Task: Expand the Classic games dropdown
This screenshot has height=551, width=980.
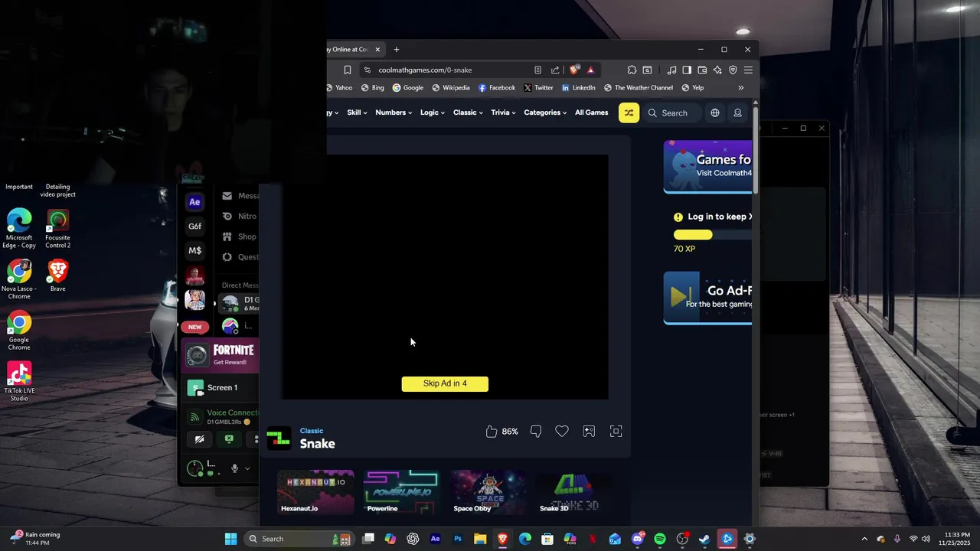Action: coord(468,112)
